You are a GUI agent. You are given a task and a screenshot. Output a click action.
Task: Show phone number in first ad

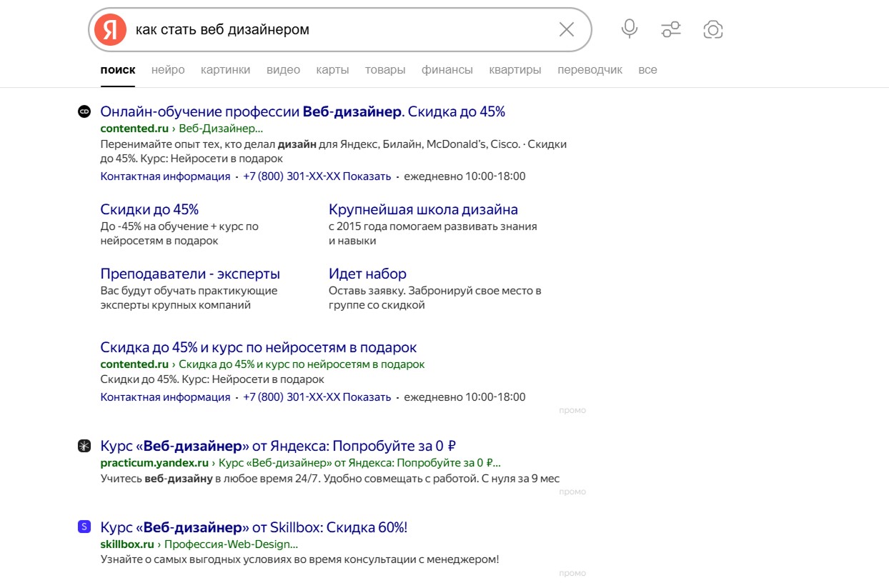tap(317, 176)
